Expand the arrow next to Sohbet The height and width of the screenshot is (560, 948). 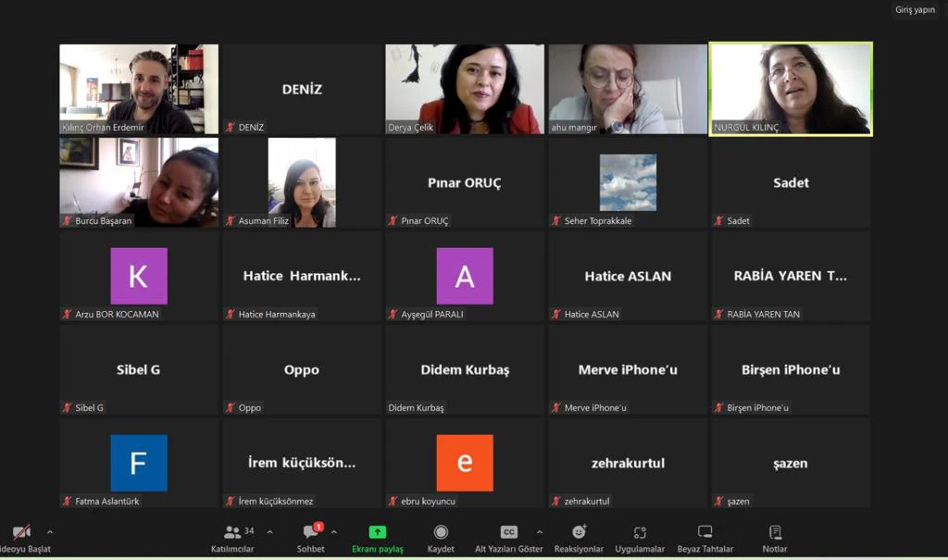coord(333,532)
